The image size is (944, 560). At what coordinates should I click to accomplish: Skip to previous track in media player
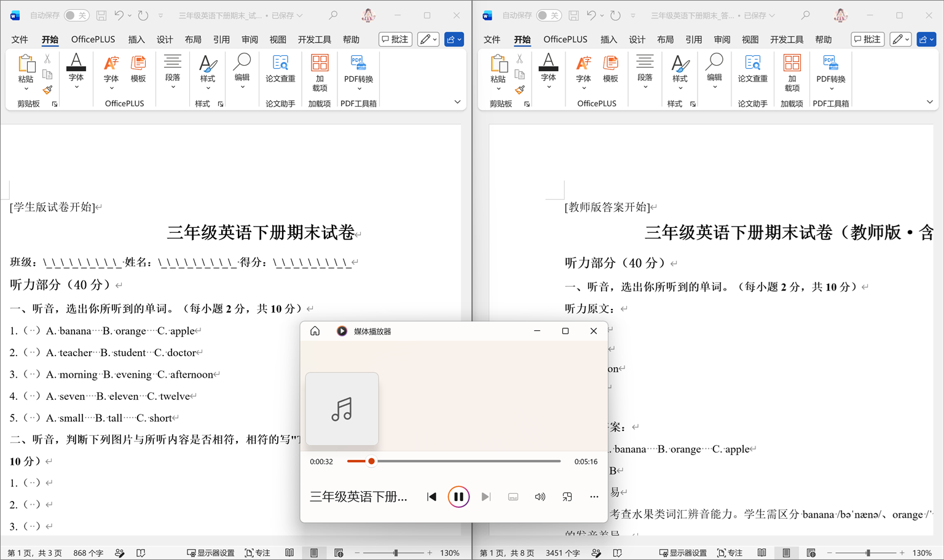(431, 497)
